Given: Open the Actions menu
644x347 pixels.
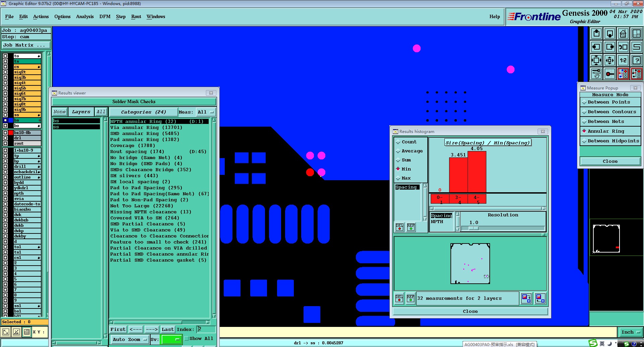Looking at the screenshot, I should (41, 16).
